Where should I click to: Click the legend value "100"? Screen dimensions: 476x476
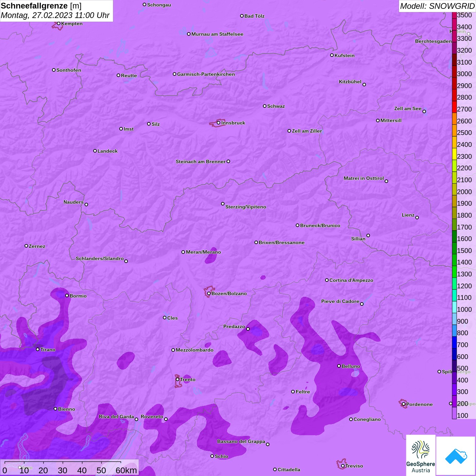(x=463, y=415)
